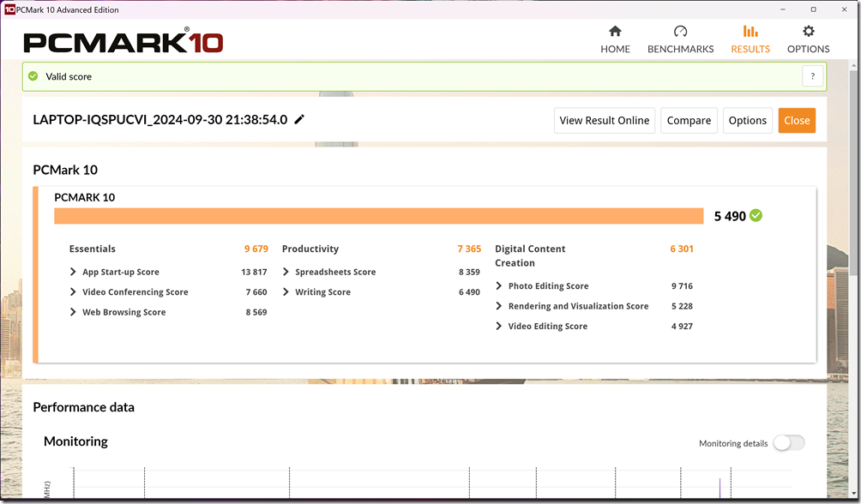Image resolution: width=861 pixels, height=504 pixels.
Task: Click the PCMark 10 Advanced Edition title bar icon
Action: (9, 9)
